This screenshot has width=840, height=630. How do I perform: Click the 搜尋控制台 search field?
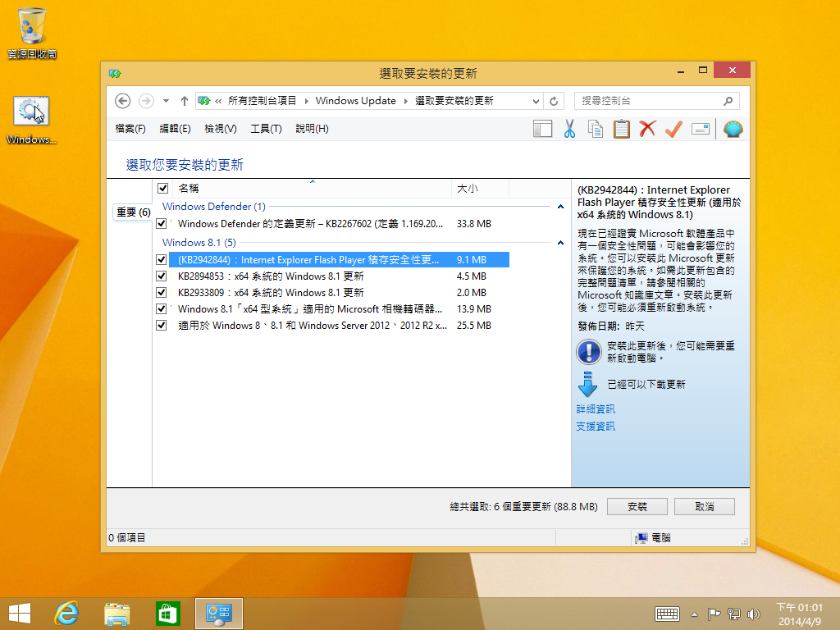pos(648,101)
